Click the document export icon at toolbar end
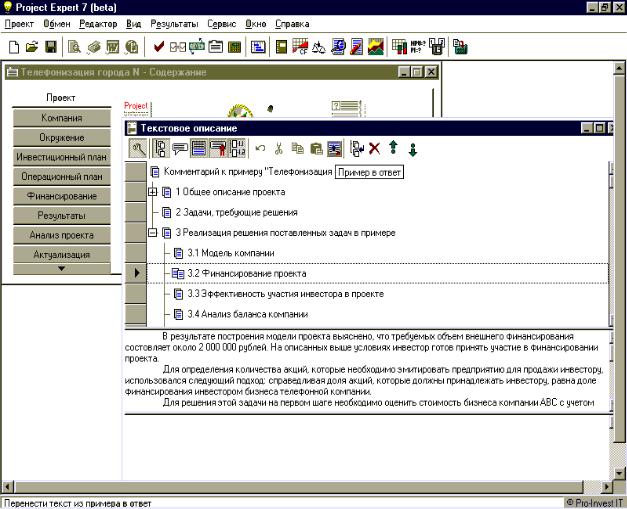The height and width of the screenshot is (509, 627). tap(460, 47)
